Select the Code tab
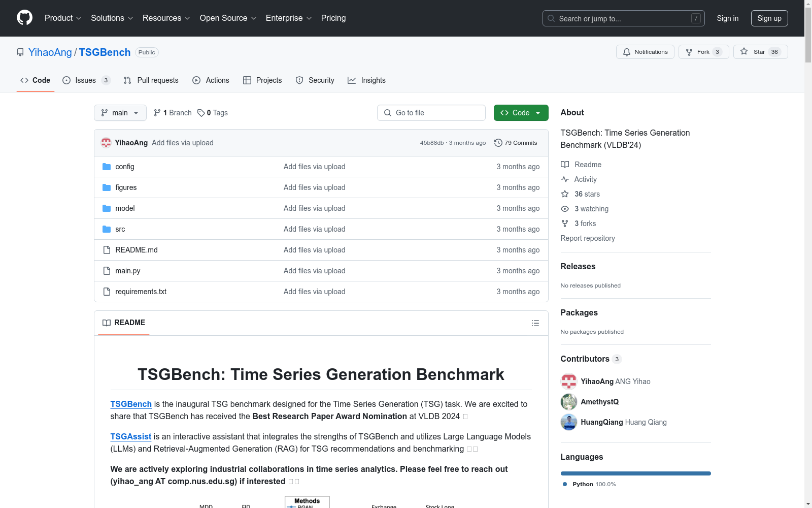 point(36,80)
